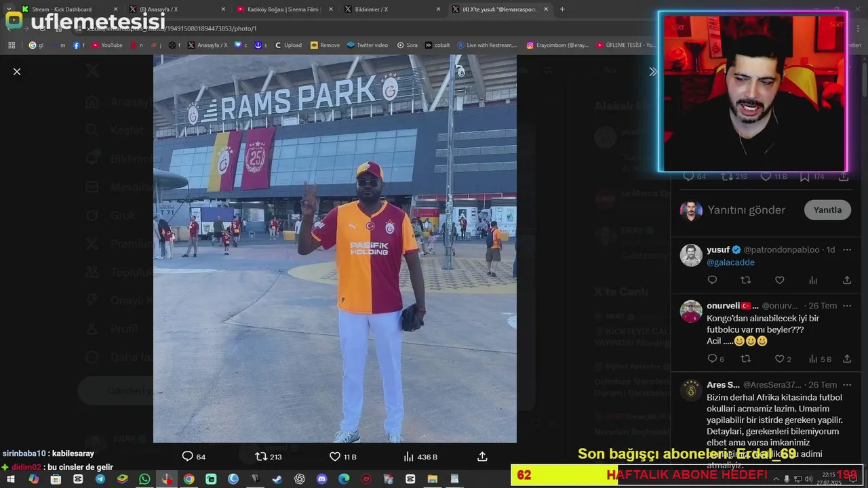Click the Yanıtla reply button
Viewport: 868px width, 488px height.
click(x=827, y=210)
